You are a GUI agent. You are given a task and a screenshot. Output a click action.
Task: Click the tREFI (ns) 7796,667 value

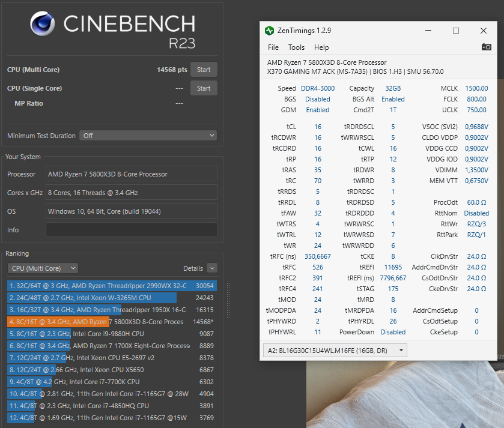[x=393, y=278]
